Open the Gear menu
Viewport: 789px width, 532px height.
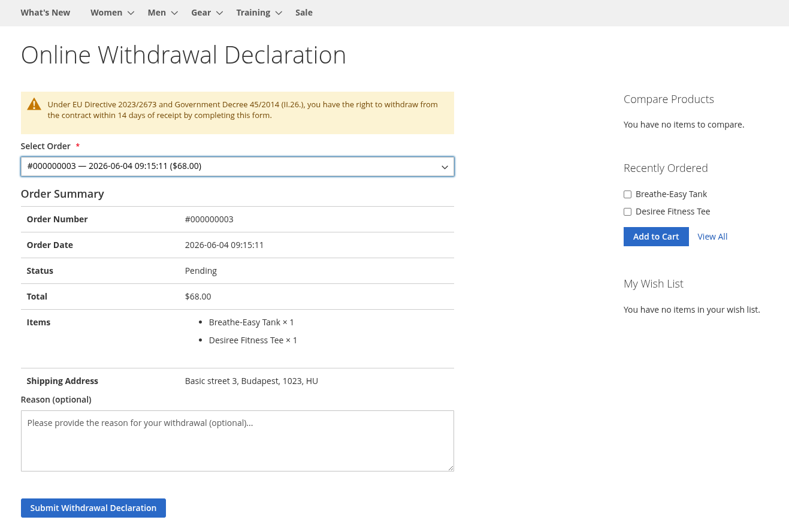click(201, 13)
